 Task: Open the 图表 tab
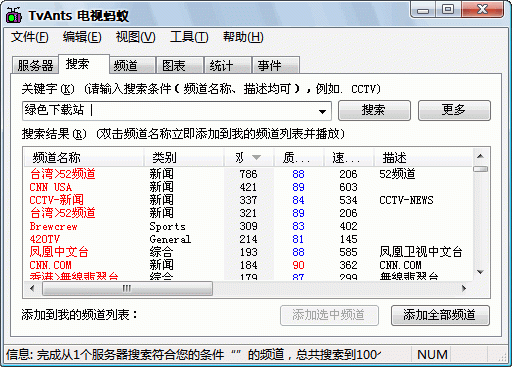click(180, 65)
